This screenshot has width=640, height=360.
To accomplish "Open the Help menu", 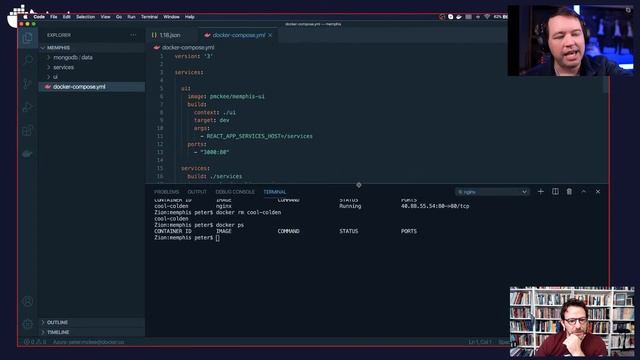I will 189,17.
